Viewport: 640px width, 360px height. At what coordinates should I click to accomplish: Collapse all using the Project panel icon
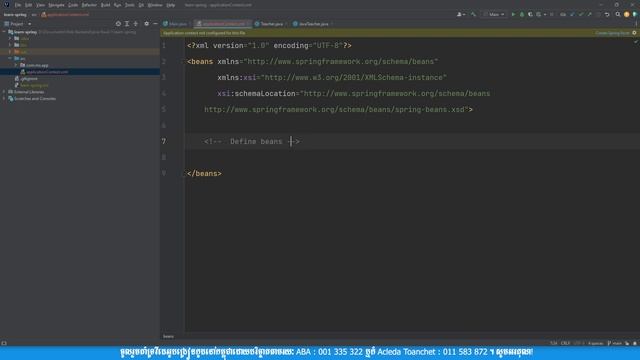(136, 24)
